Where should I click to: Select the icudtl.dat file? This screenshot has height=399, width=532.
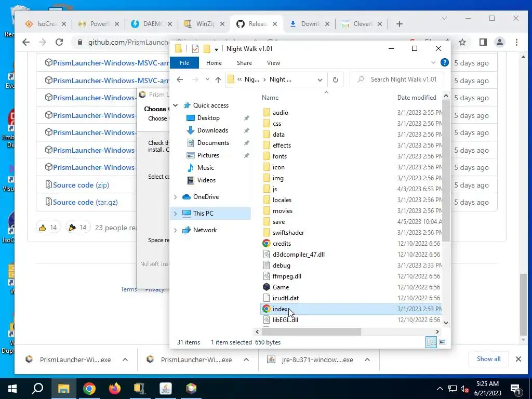tap(285, 298)
